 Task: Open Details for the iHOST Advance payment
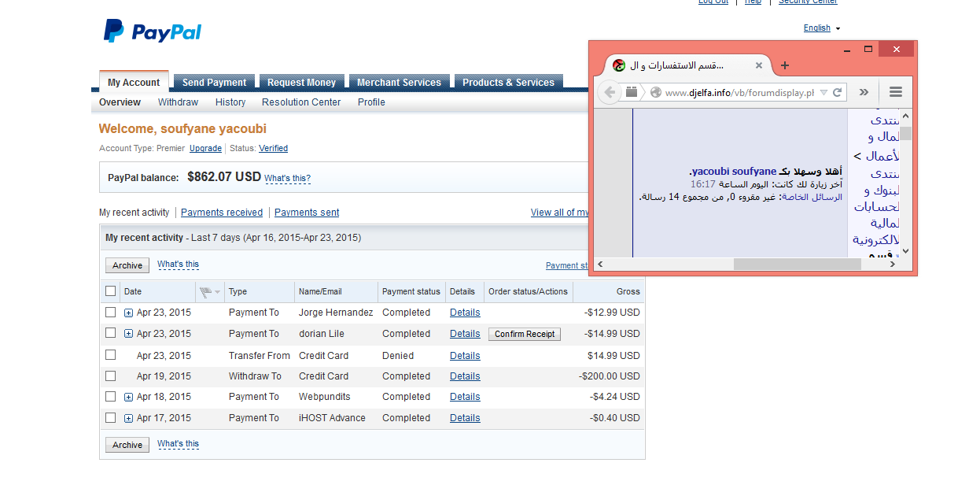point(465,418)
